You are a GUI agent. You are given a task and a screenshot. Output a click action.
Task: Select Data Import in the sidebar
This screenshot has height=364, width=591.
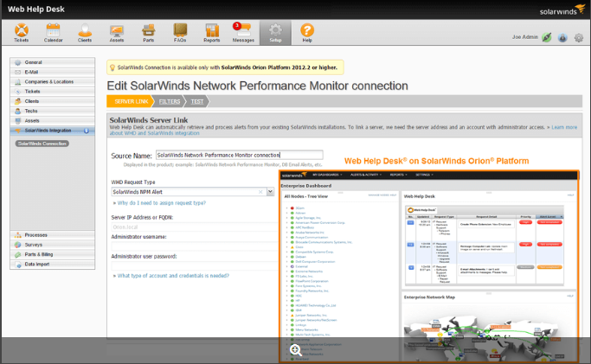tap(53, 265)
